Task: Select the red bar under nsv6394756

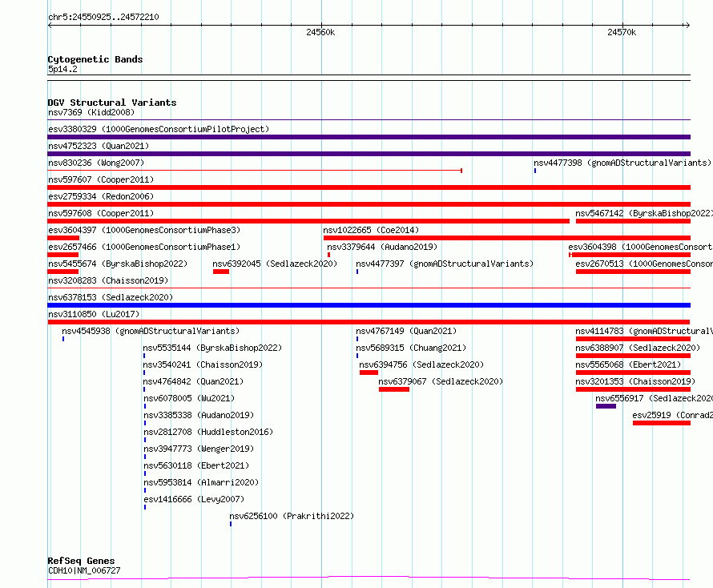Action: (369, 373)
